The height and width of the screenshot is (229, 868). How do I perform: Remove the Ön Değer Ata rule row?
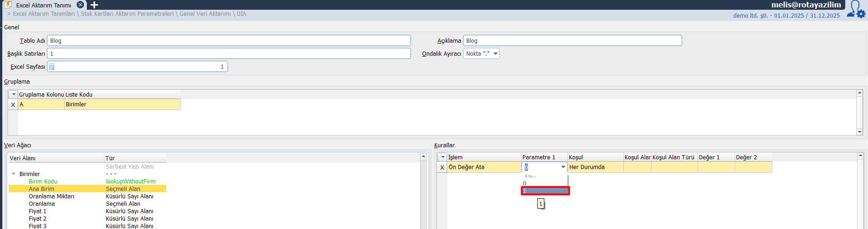coord(442,167)
